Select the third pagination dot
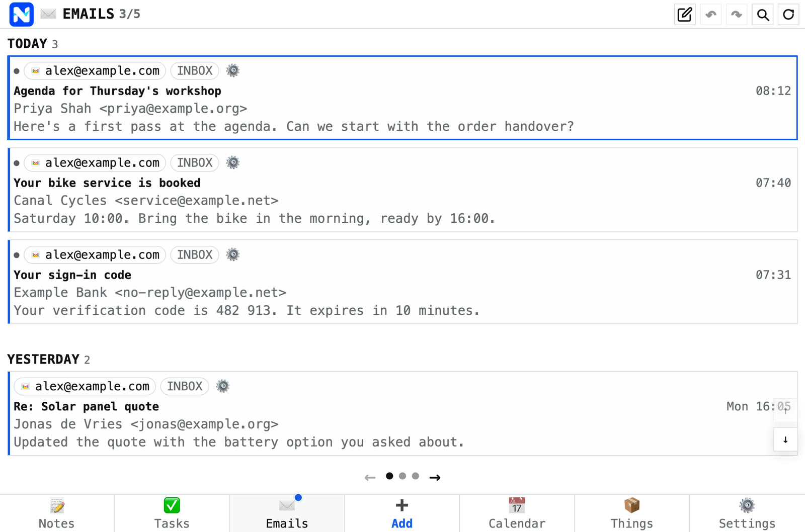Image resolution: width=805 pixels, height=532 pixels. click(415, 476)
